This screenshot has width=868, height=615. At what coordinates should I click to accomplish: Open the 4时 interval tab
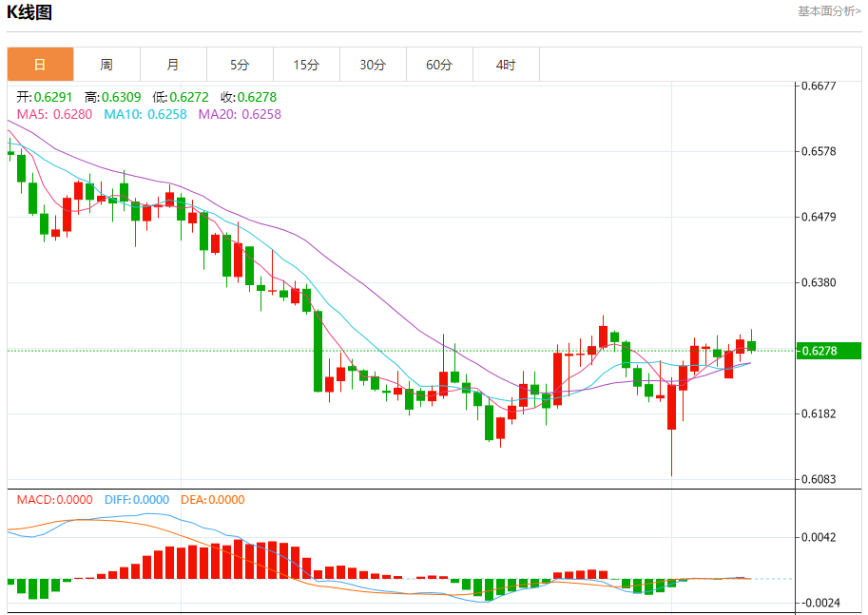tap(506, 65)
